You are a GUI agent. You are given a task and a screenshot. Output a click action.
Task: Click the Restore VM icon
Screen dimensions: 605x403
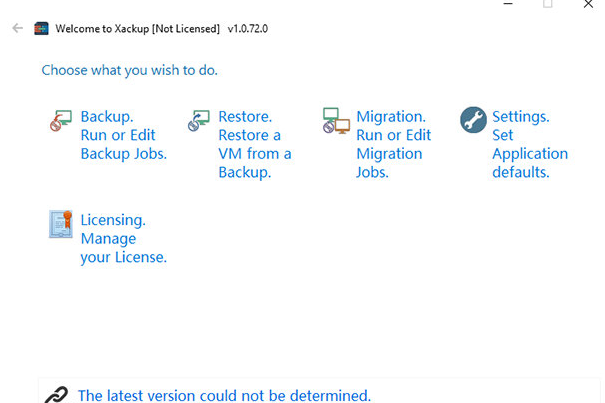click(x=198, y=122)
